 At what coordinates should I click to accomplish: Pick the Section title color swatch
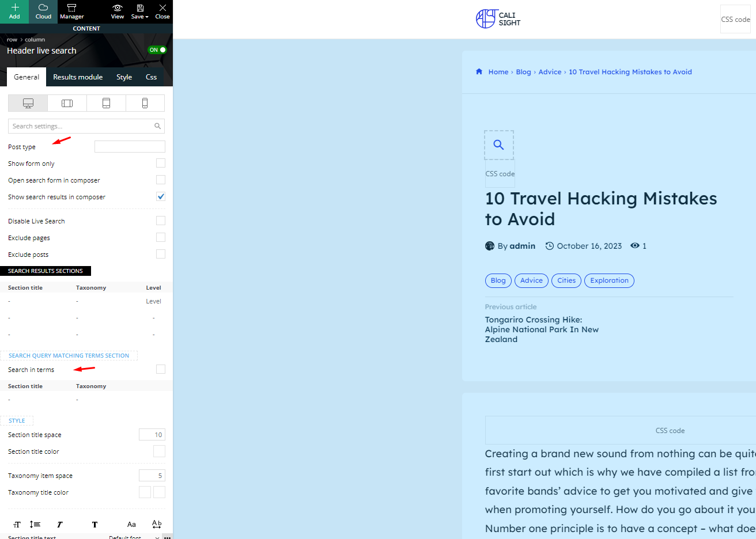[159, 451]
